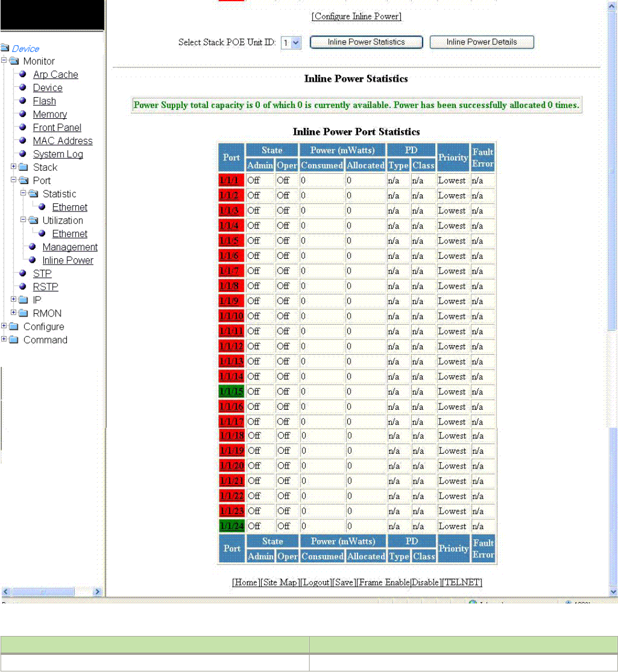Click the RMON folder icon
This screenshot has height=672, width=618.
pyautogui.click(x=23, y=313)
